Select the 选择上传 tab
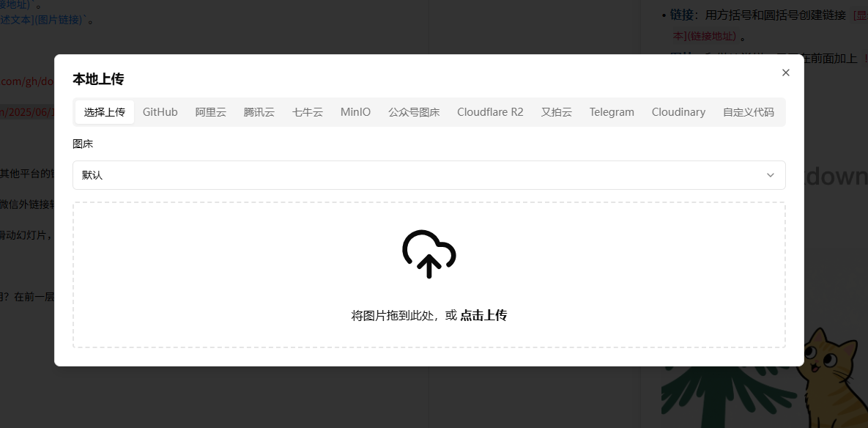The width and height of the screenshot is (868, 428). [x=105, y=112]
